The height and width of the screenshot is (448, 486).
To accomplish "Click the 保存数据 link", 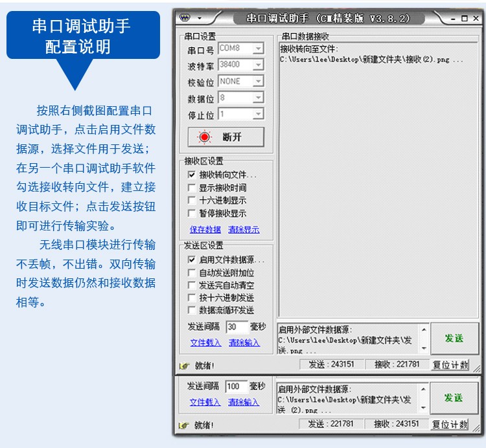I will click(205, 230).
